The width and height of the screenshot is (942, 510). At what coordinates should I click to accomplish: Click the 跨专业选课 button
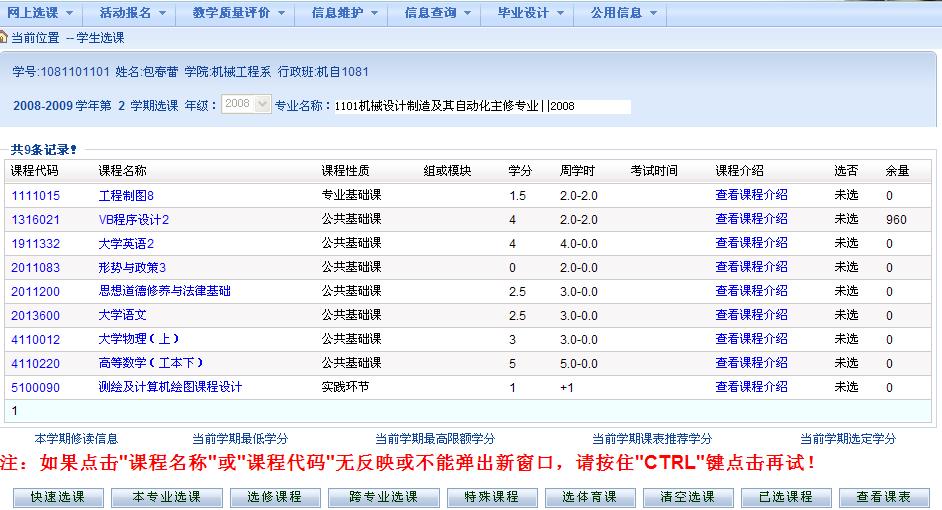coord(383,497)
